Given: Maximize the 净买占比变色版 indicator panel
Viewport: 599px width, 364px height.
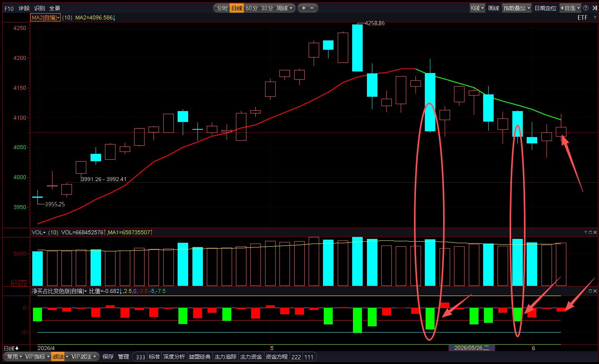Looking at the screenshot, I should pos(590,291).
